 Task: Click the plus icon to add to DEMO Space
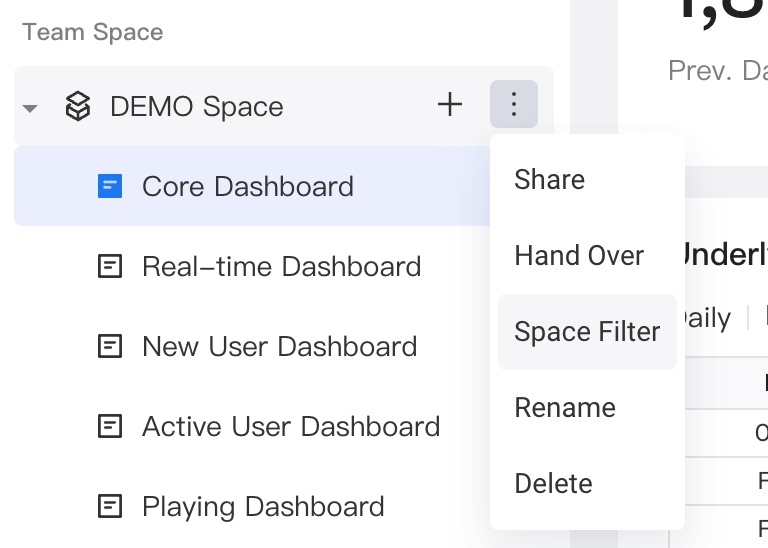click(x=450, y=104)
